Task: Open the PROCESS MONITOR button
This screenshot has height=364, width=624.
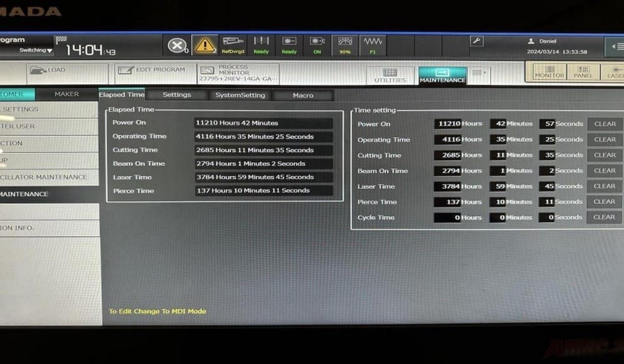Action: coord(238,73)
